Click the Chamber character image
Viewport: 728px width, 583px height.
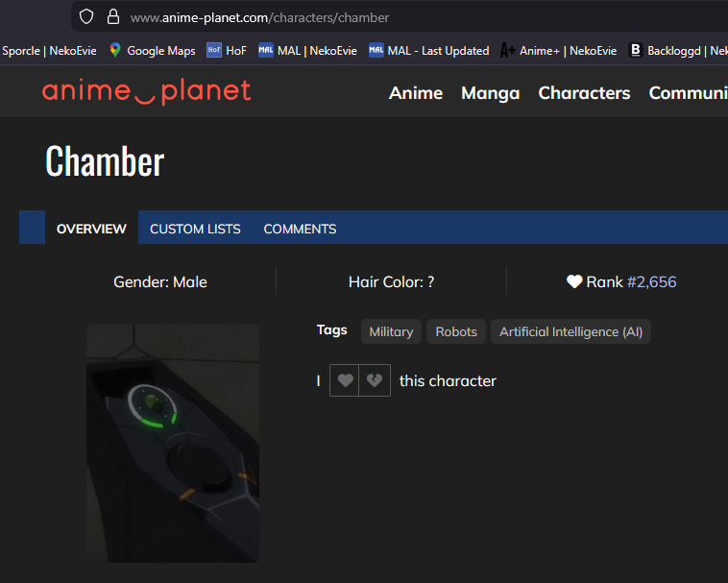click(173, 443)
